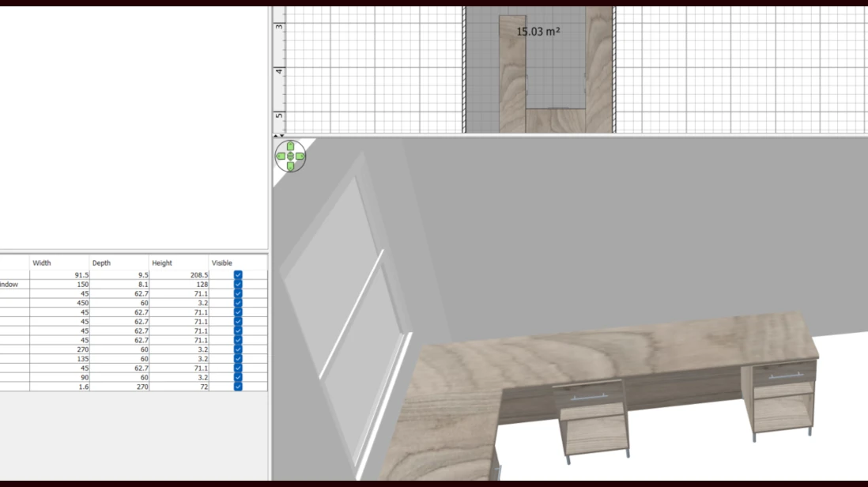This screenshot has height=487, width=868.
Task: Disable visibility of the 270 cm wide item
Action: click(x=237, y=349)
